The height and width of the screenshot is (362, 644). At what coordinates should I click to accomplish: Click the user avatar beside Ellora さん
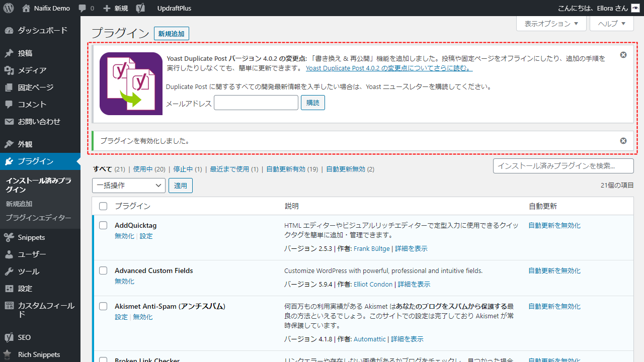tap(635, 8)
